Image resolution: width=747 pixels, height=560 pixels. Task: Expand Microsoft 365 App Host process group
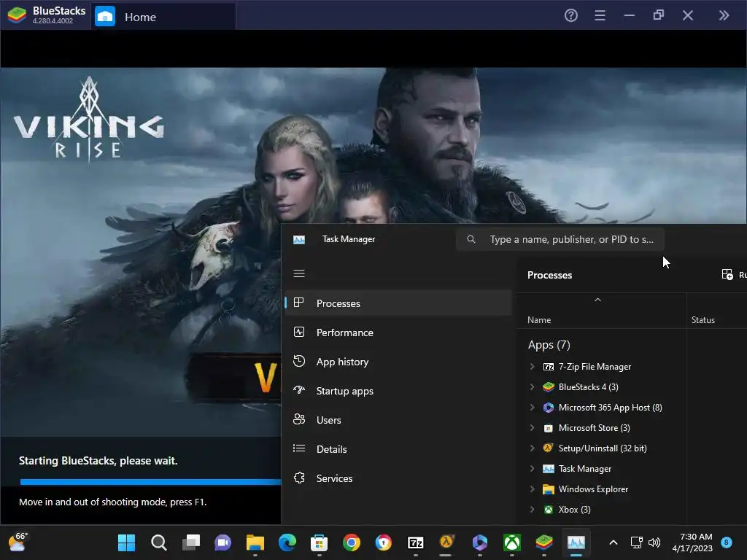[x=532, y=408]
